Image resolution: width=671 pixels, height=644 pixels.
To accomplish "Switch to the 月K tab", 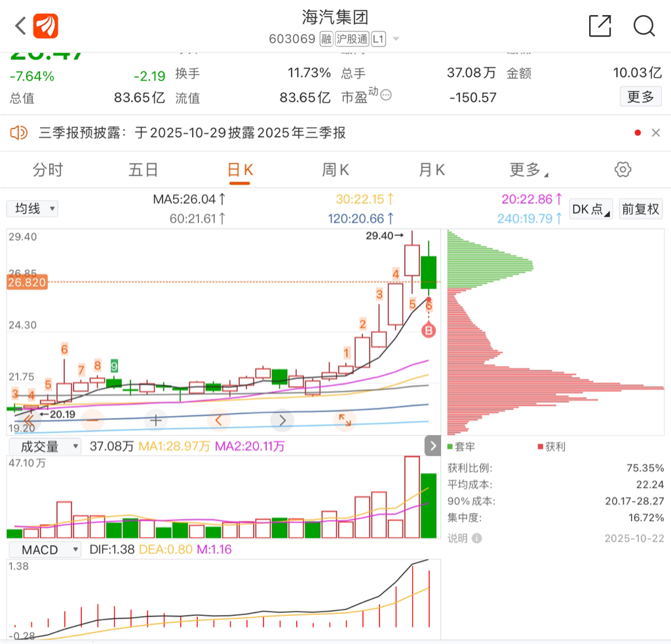I will [x=432, y=170].
